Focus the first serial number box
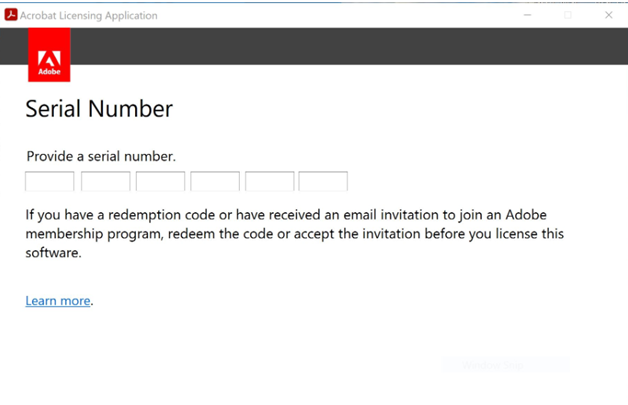The height and width of the screenshot is (405, 628). tap(50, 181)
